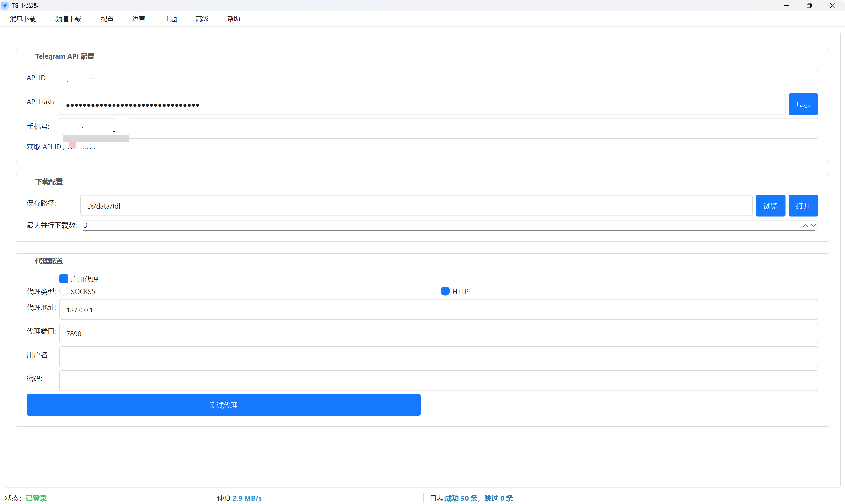The width and height of the screenshot is (845, 504).
Task: Open the 频道下载 menu
Action: [68, 19]
